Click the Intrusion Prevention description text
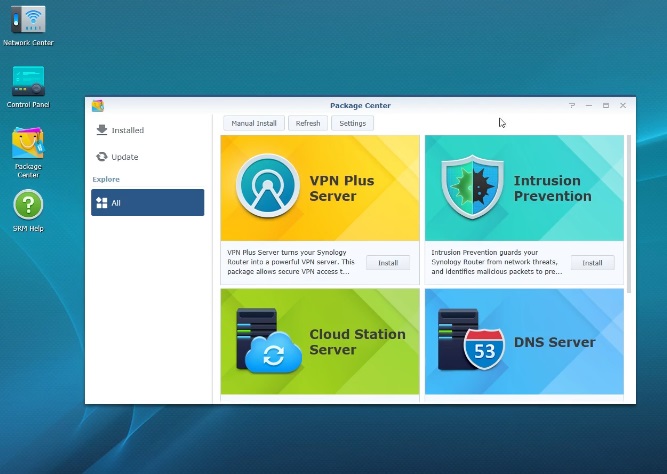 click(x=496, y=262)
